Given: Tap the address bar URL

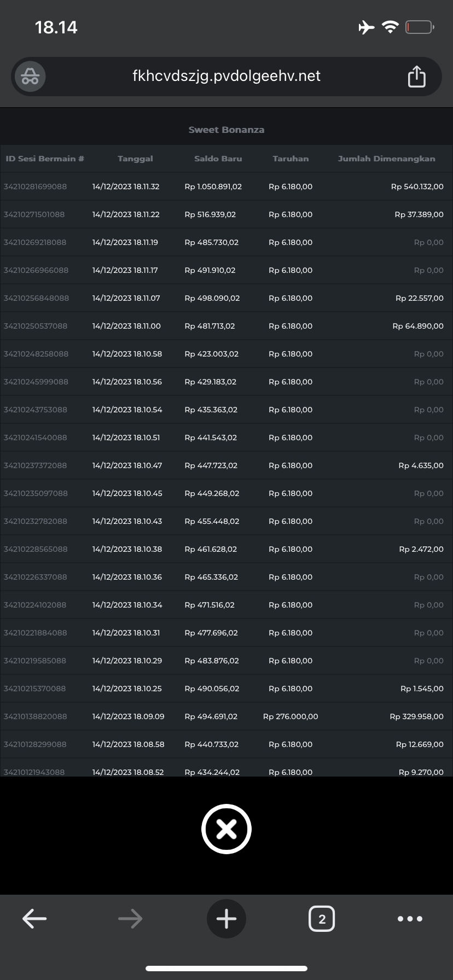Looking at the screenshot, I should tap(226, 76).
